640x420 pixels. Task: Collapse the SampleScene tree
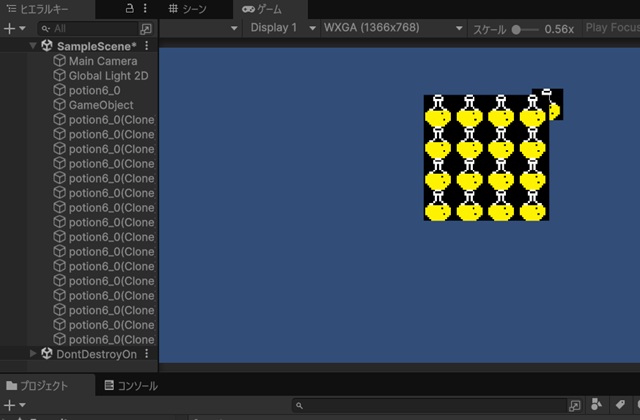click(x=33, y=46)
